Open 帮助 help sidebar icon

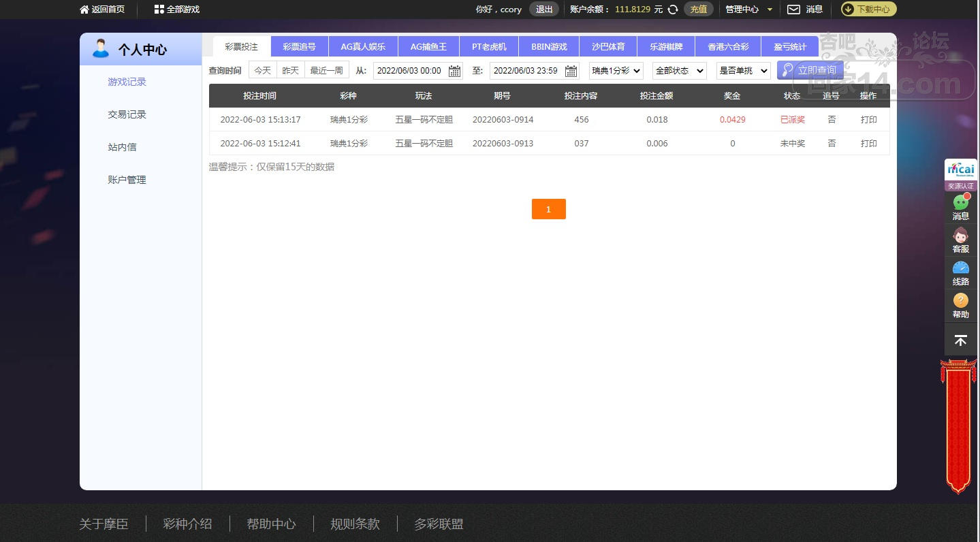(960, 302)
